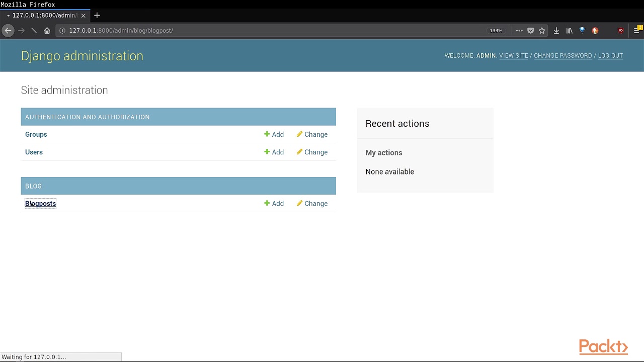Open the Change Password link

tap(563, 56)
